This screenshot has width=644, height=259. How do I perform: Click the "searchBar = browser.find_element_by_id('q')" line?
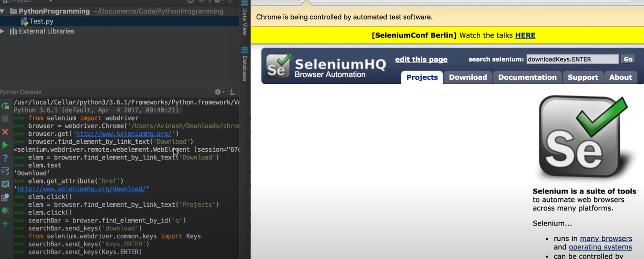coord(107,221)
